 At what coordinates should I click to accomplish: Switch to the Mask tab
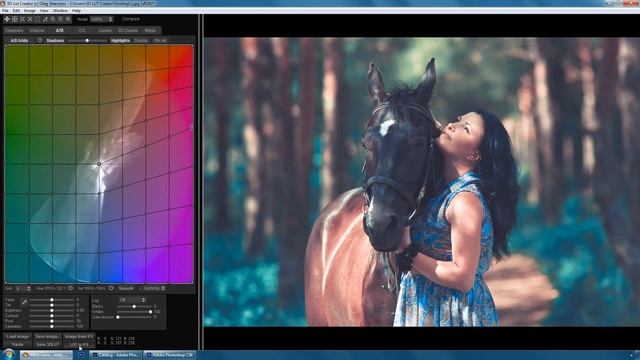150,31
